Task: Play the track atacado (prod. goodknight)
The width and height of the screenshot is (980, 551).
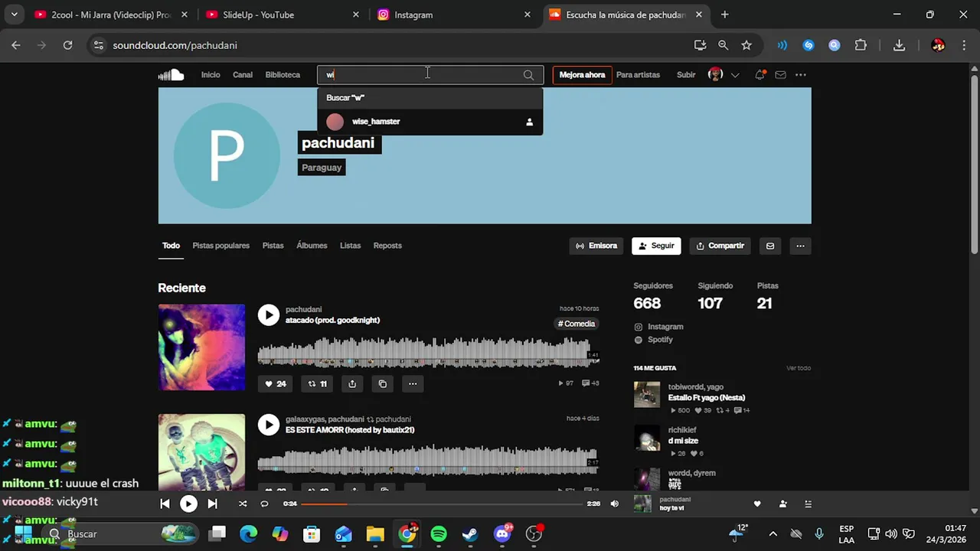Action: click(x=269, y=315)
